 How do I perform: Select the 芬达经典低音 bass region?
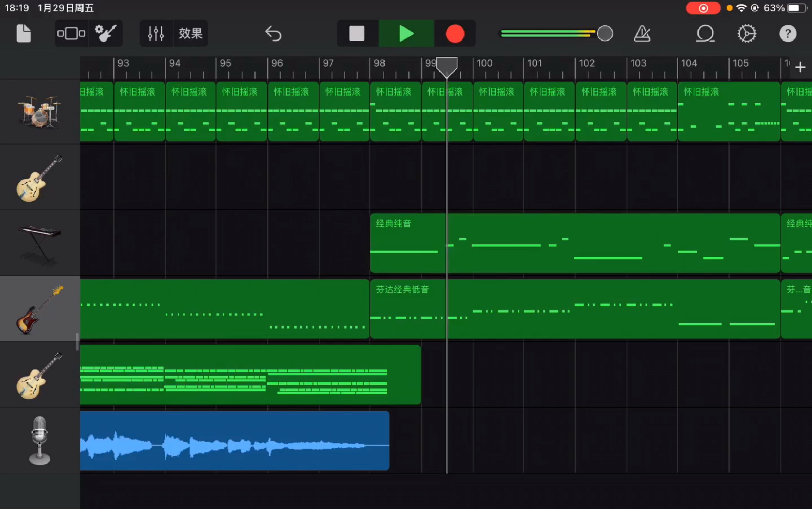(575, 309)
